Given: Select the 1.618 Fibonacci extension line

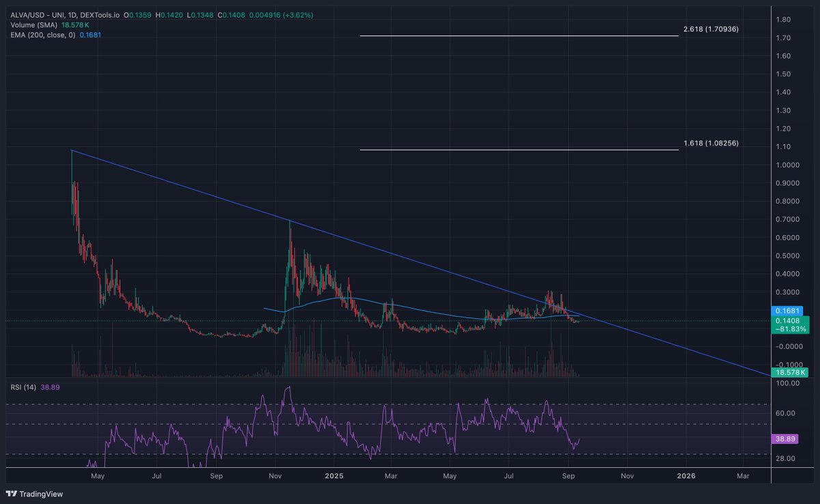Looking at the screenshot, I should click(519, 150).
